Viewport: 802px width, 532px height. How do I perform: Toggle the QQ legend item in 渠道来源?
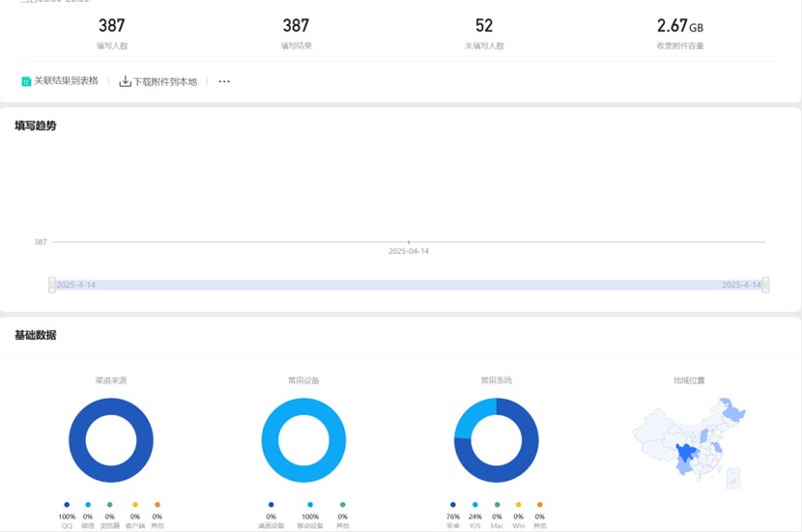[x=67, y=505]
